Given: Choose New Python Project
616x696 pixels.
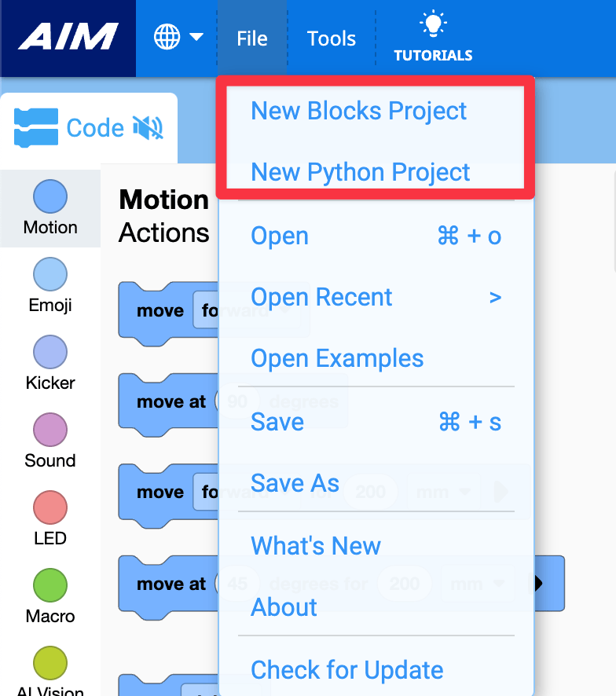Looking at the screenshot, I should 361,173.
